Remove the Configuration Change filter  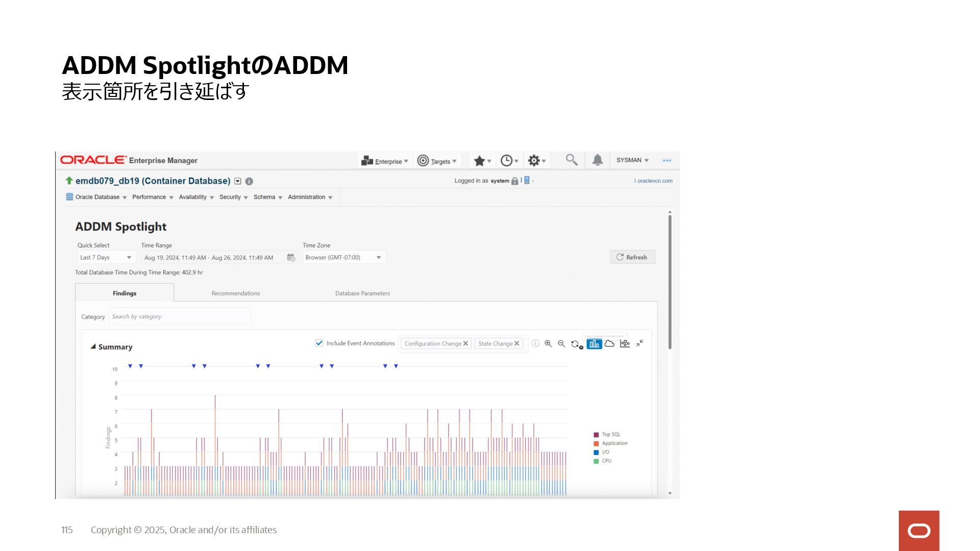click(465, 343)
